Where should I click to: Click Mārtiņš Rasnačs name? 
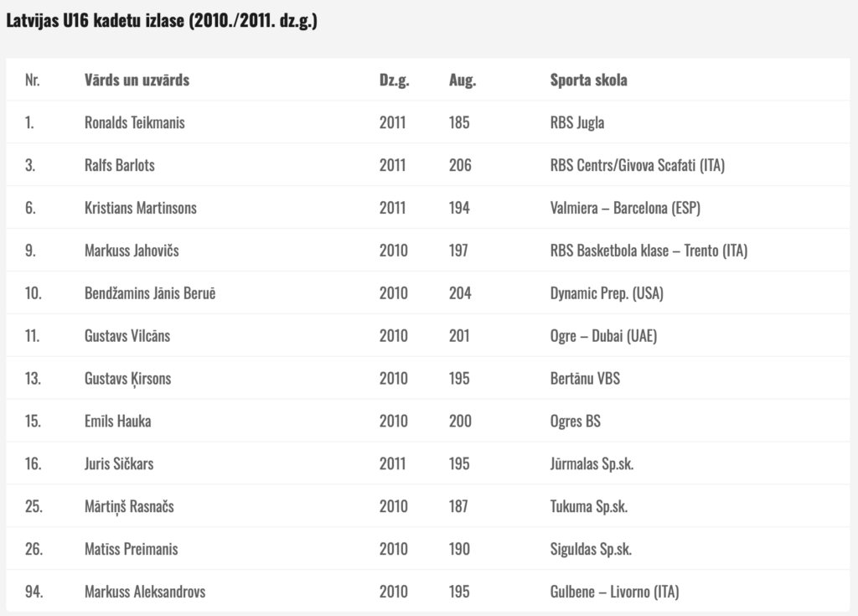pyautogui.click(x=129, y=507)
